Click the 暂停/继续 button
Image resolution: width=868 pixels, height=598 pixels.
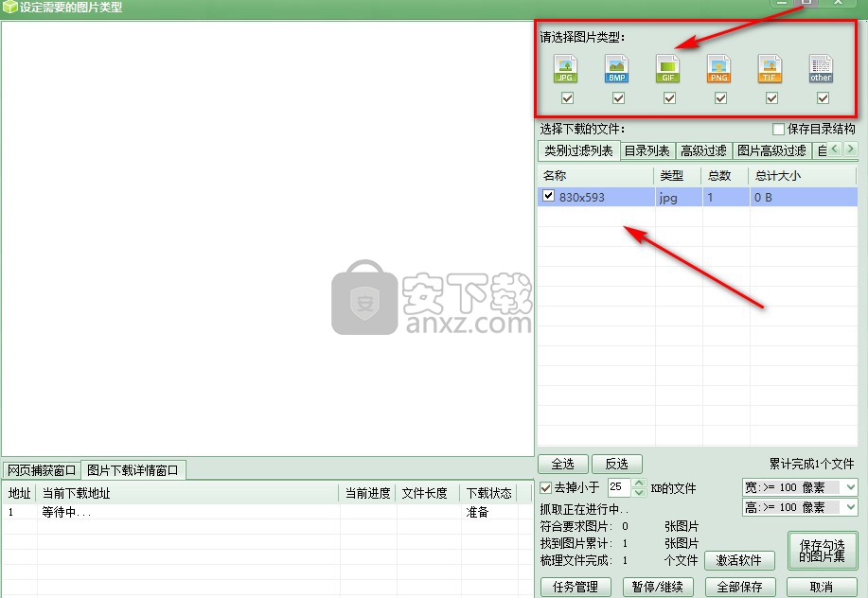[658, 587]
